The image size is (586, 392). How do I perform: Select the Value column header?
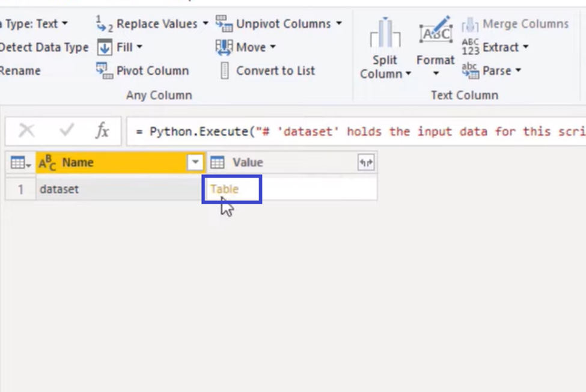coord(291,162)
